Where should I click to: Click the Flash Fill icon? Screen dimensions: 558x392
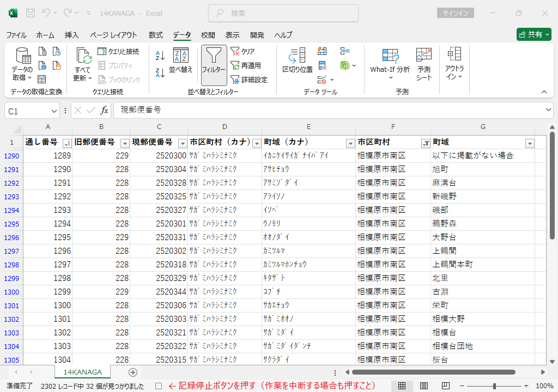pos(322,51)
